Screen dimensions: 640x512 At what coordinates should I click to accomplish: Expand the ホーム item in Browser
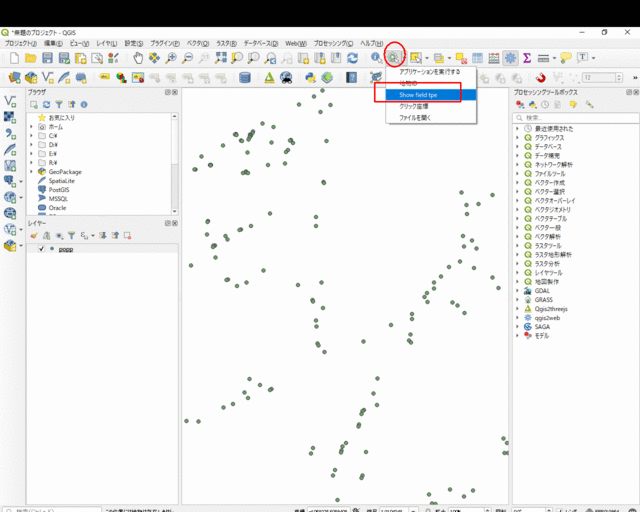tap(31, 127)
